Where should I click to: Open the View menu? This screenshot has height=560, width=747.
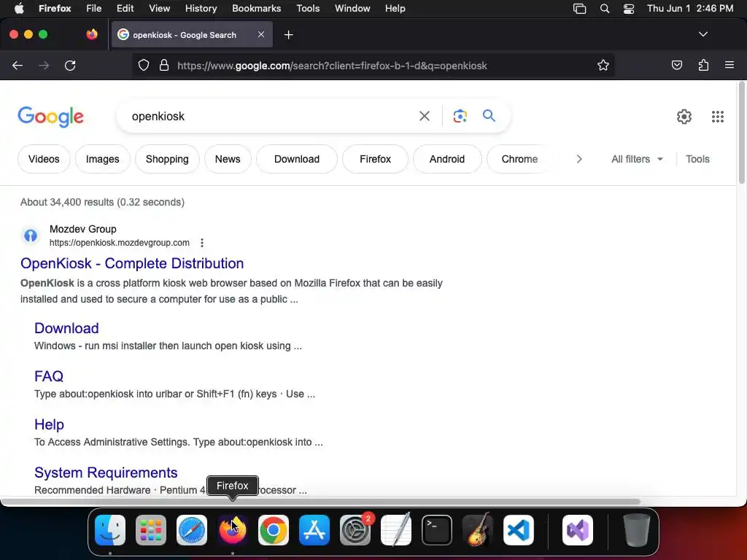159,9
